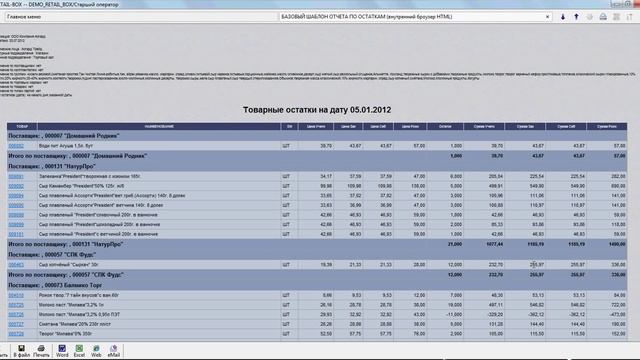Select the 'Поставщик: 000007 Домашний Родник' group row

(317, 136)
